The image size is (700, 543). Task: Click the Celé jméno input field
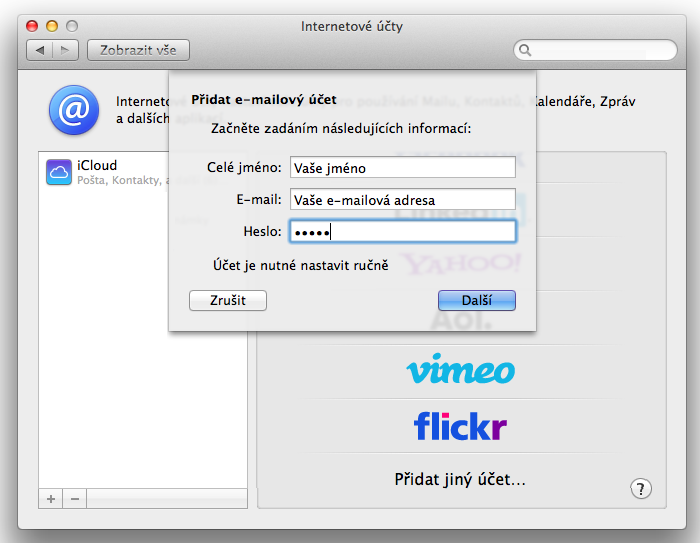403,167
